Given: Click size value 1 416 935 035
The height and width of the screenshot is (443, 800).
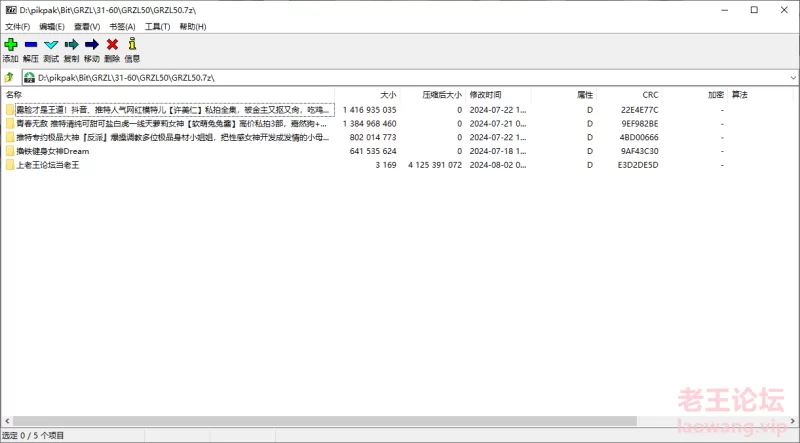Looking at the screenshot, I should tap(369, 110).
